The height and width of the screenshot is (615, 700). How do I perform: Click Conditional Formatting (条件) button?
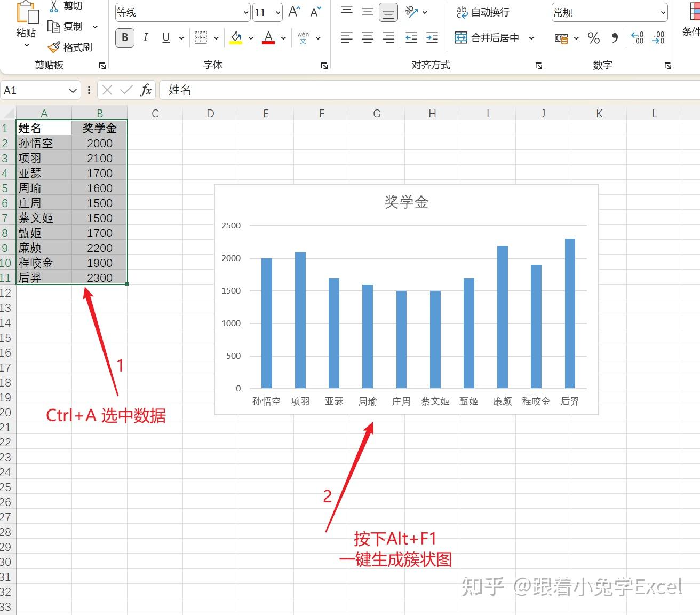pos(691,20)
